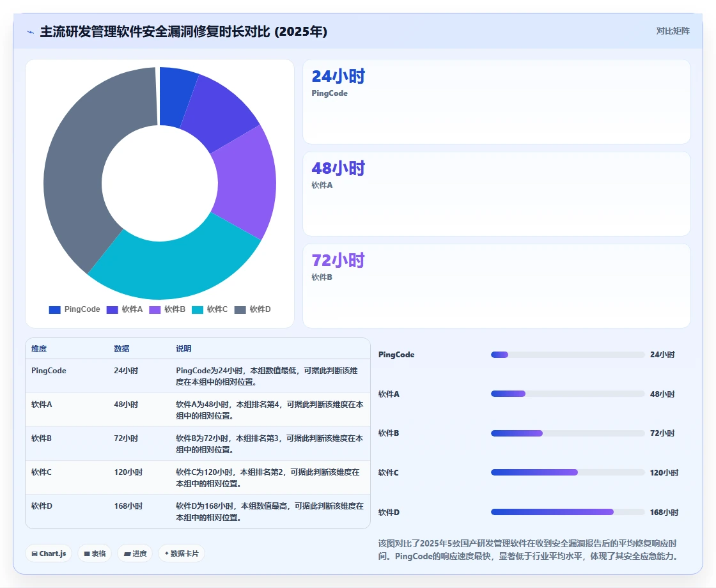Viewport: 716px width, 588px height.
Task: Open the 72小时 软件B data card
Action: (x=496, y=285)
